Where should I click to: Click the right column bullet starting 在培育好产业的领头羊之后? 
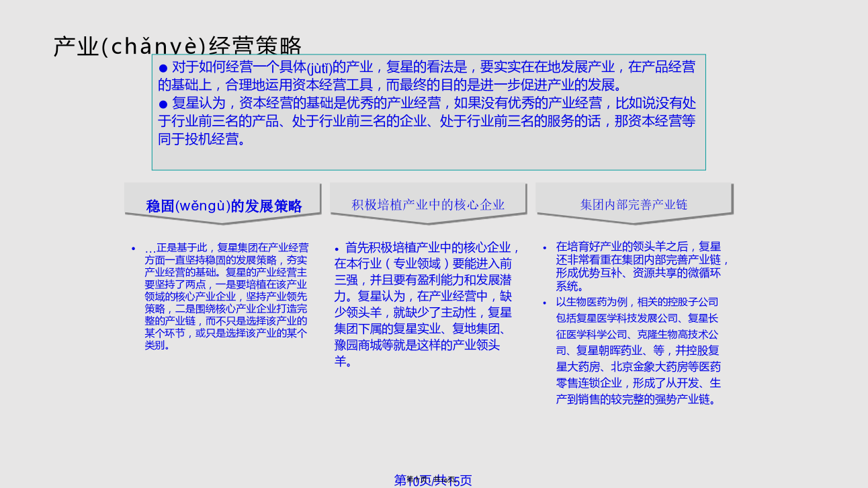pyautogui.click(x=642, y=266)
